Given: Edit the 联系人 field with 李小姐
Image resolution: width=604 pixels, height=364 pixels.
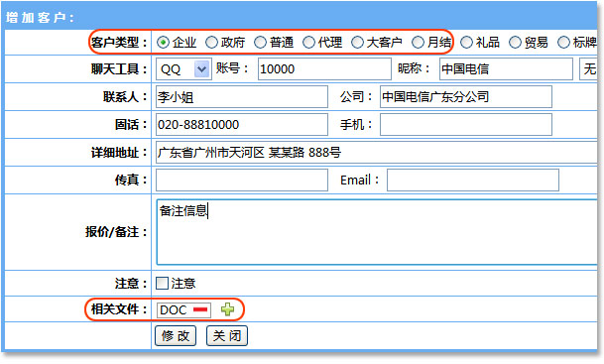Looking at the screenshot, I should 242,96.
